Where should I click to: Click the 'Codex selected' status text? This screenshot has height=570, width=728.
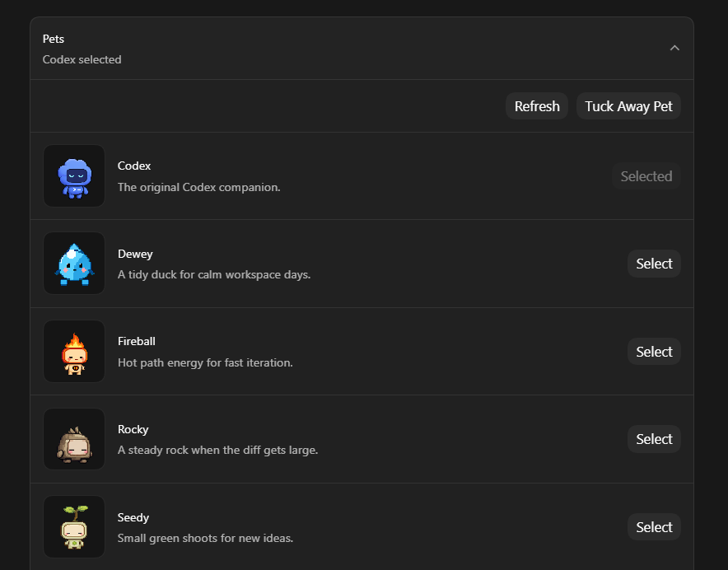point(82,59)
